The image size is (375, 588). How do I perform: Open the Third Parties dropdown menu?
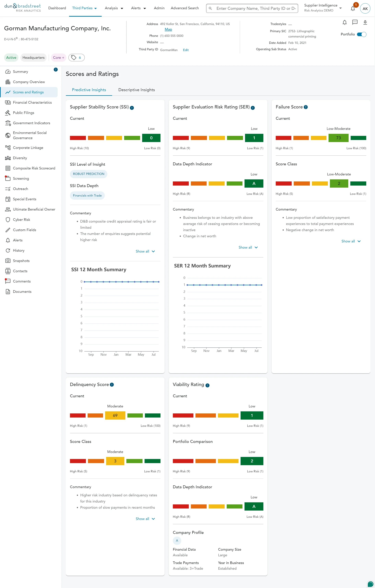click(x=85, y=8)
